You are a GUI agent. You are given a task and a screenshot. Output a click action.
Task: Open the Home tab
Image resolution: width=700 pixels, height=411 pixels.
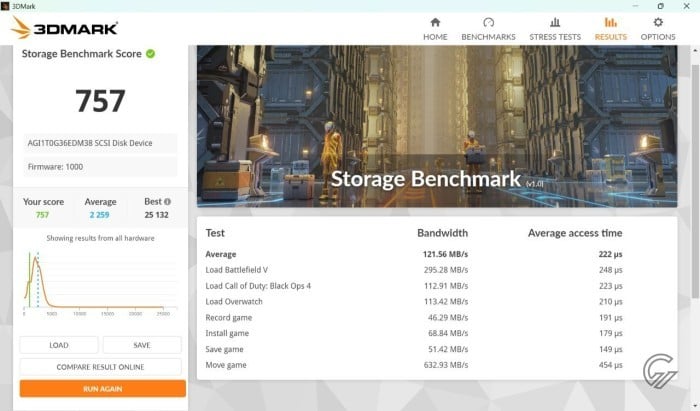pos(435,29)
